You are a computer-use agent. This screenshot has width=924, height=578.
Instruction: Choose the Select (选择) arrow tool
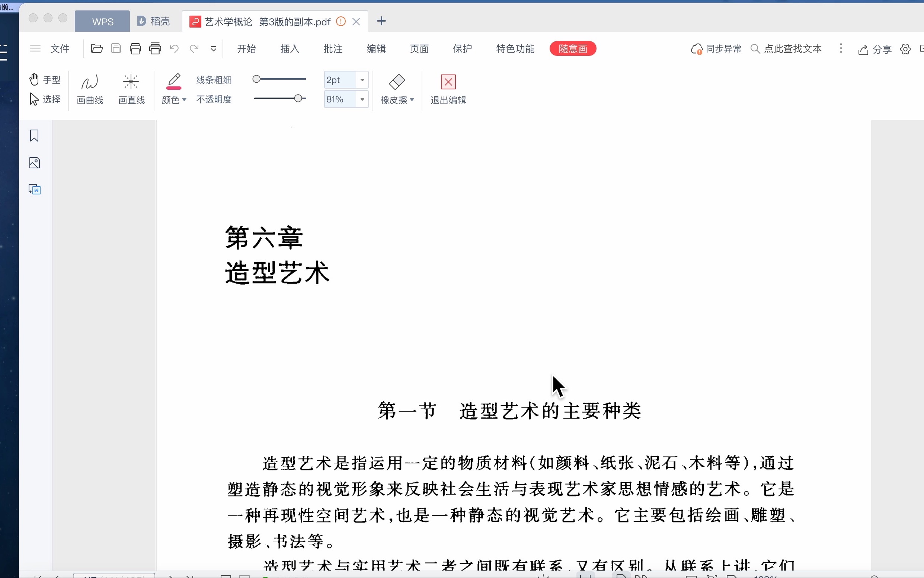45,99
